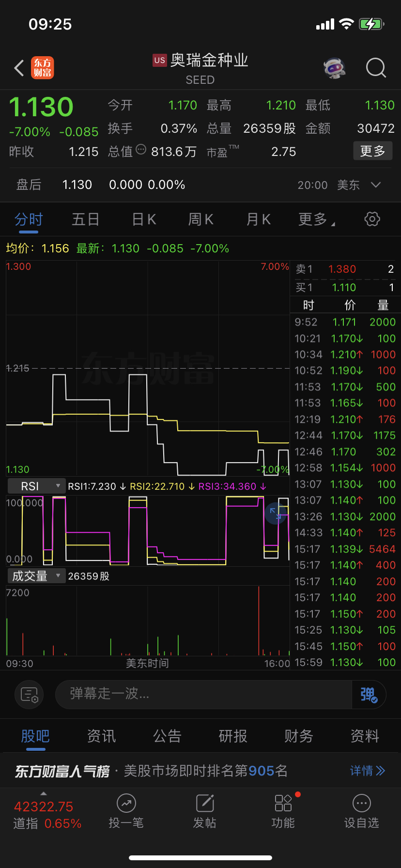Image resolution: width=401 pixels, height=868 pixels.
Task: Open the robot assistant icon
Action: tap(335, 68)
